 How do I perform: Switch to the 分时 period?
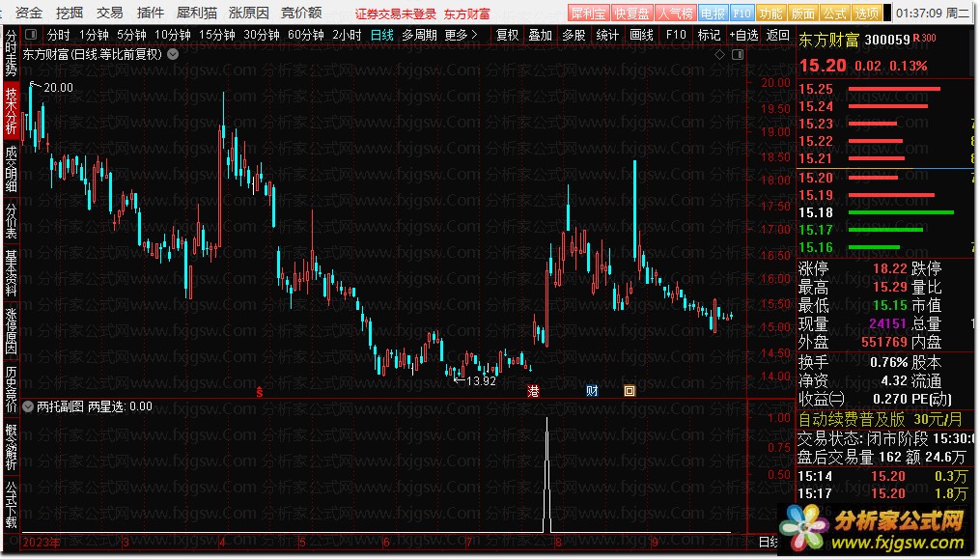click(58, 35)
